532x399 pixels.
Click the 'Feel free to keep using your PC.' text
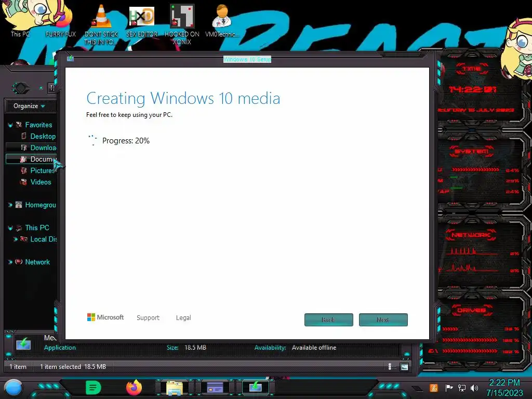(x=129, y=115)
